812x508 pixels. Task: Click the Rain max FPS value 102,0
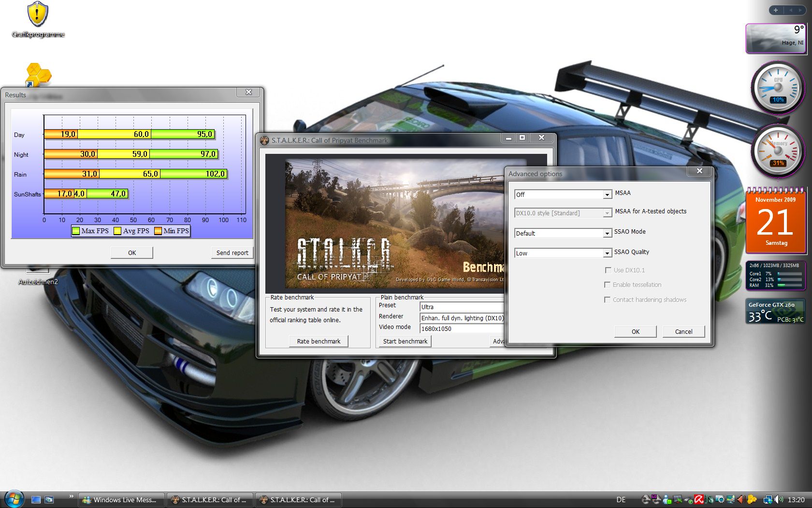pos(215,174)
